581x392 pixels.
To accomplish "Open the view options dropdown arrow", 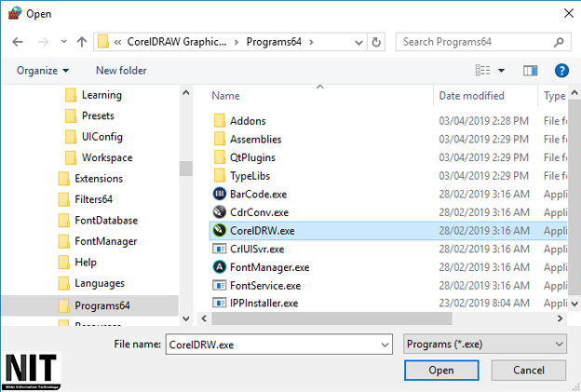I will [x=501, y=71].
